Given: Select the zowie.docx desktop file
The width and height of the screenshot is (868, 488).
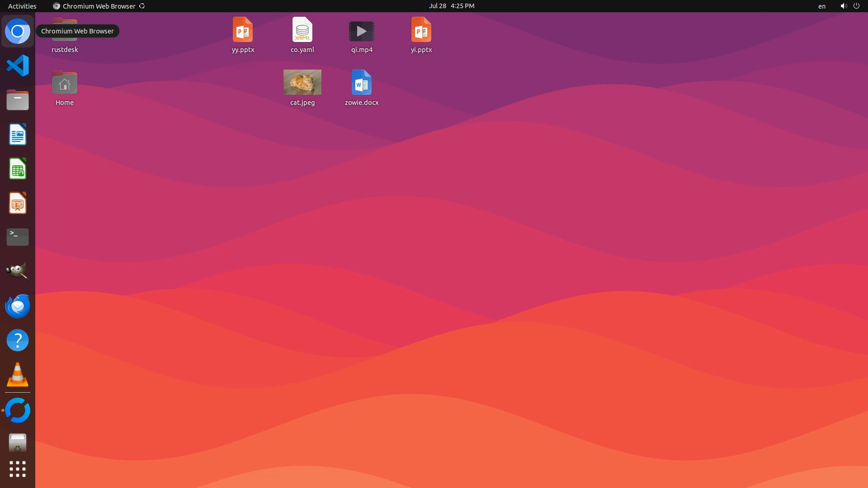Looking at the screenshot, I should (361, 83).
